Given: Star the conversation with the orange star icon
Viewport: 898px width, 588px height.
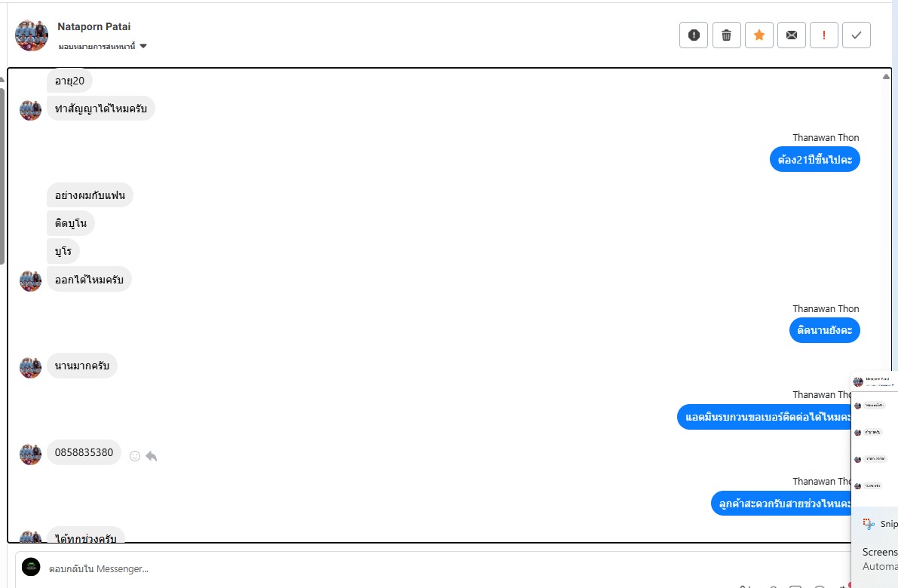Looking at the screenshot, I should [x=759, y=35].
